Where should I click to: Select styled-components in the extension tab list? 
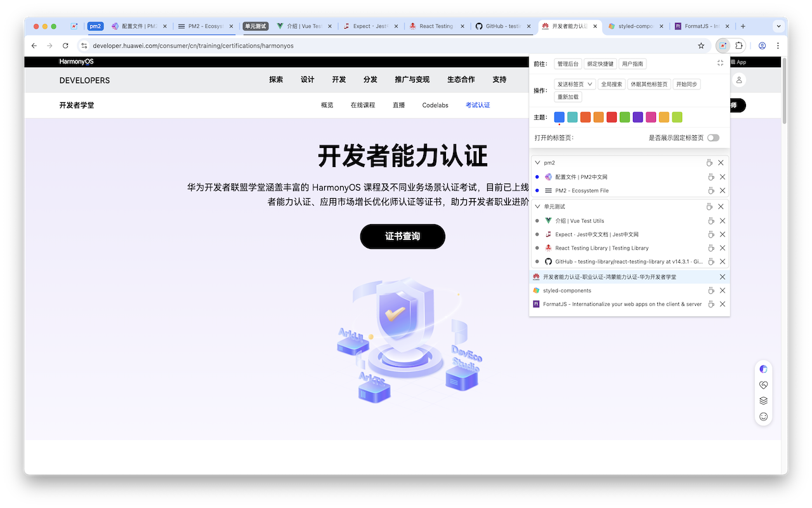(x=629, y=290)
